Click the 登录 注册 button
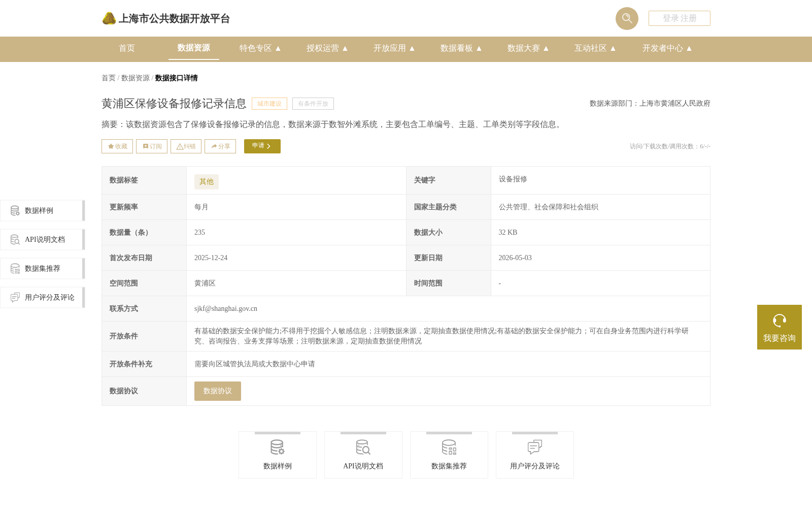The image size is (812, 508). pos(679,18)
